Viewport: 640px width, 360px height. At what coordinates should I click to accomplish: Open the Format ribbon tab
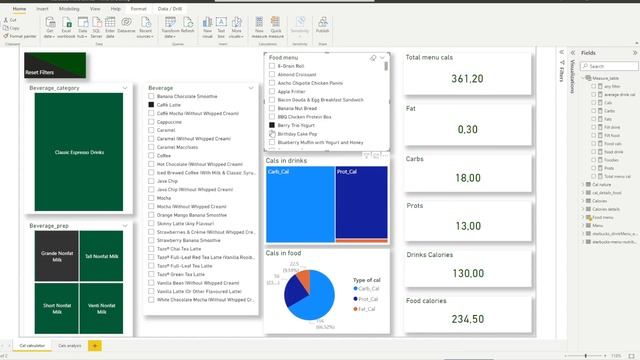point(138,9)
